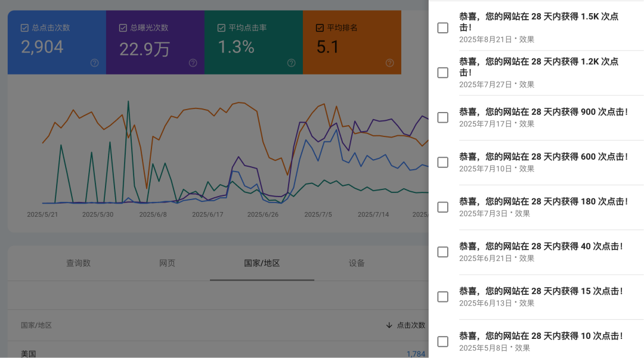
Task: Toggle the 总曝光次数 metric checkbox
Action: (123, 27)
